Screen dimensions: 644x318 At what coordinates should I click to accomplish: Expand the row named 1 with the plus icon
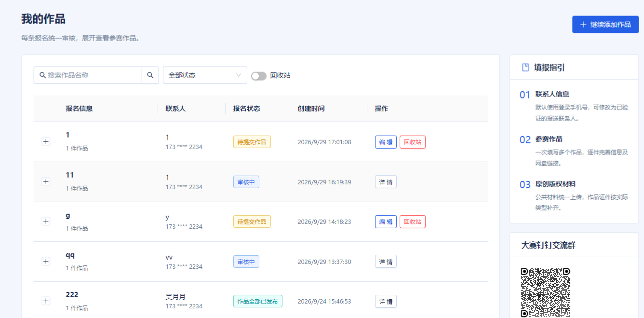tap(46, 141)
